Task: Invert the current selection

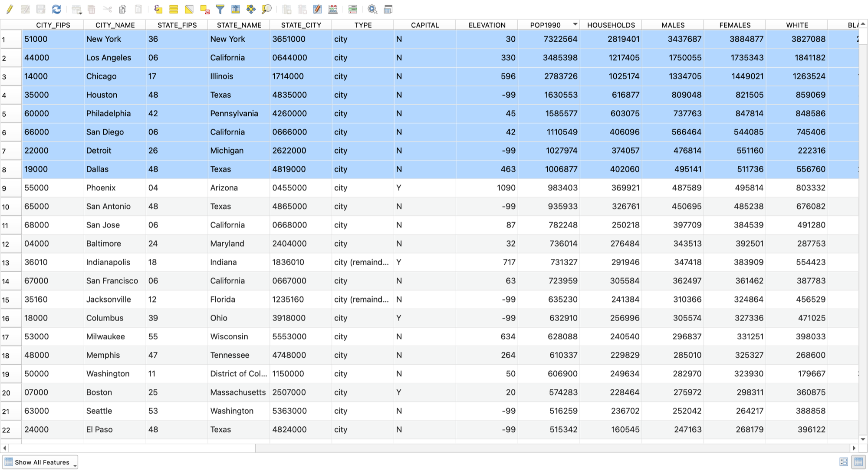Action: [x=189, y=9]
